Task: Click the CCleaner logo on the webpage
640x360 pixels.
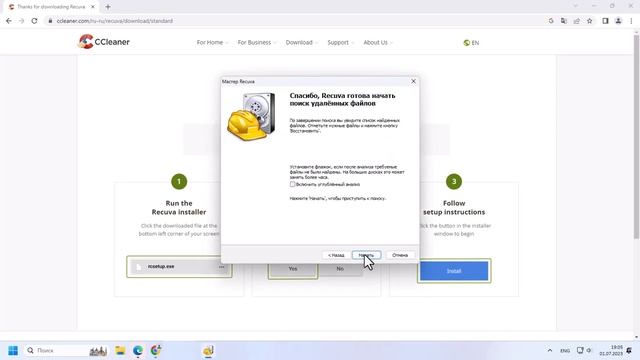Action: pos(104,42)
